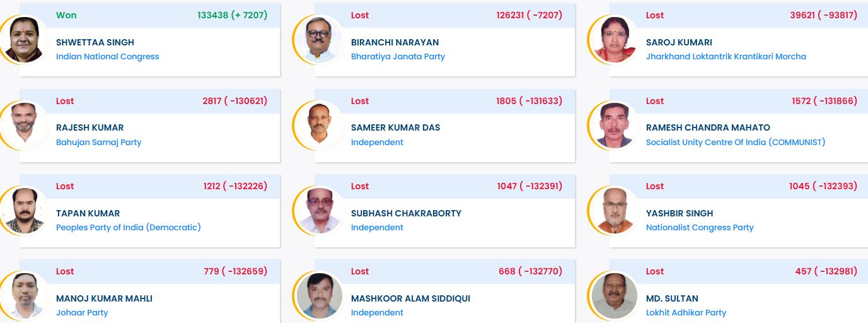Click Rajesh Kumar's candidate photo
The image size is (868, 323).
(x=25, y=125)
